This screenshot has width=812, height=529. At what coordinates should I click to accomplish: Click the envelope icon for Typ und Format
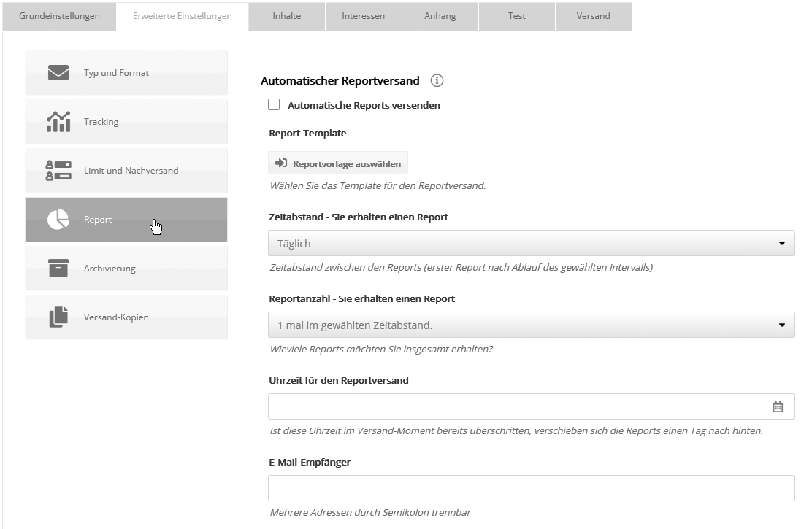tap(58, 73)
